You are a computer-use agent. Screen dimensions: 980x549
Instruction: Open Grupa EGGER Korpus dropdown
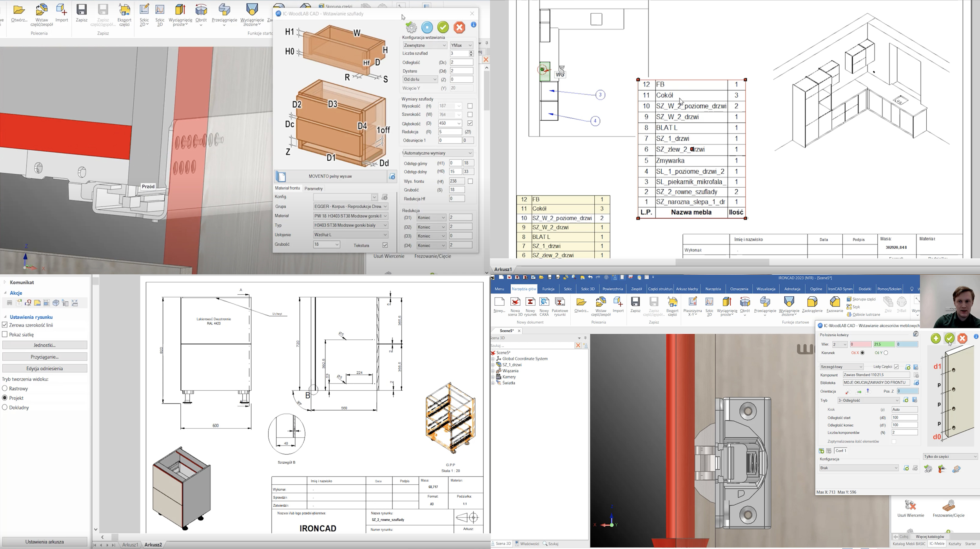tap(350, 207)
